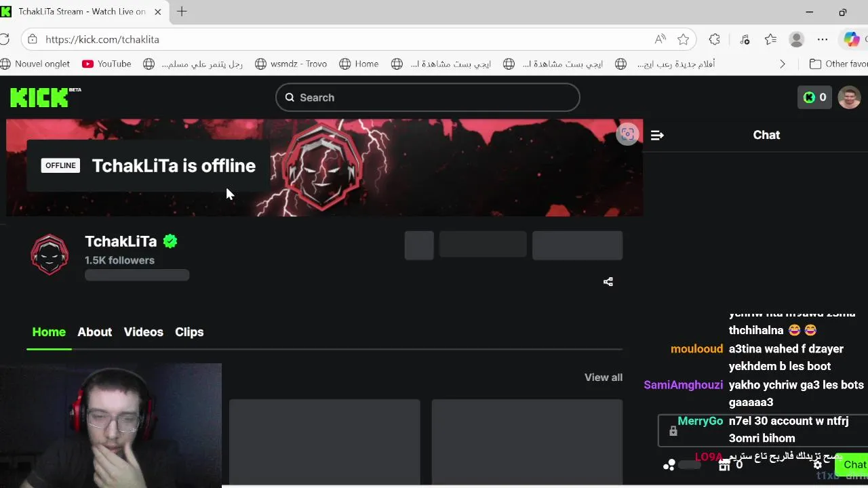Image resolution: width=868 pixels, height=488 pixels.
Task: Open Copilot in the browser toolbar
Action: tap(852, 39)
